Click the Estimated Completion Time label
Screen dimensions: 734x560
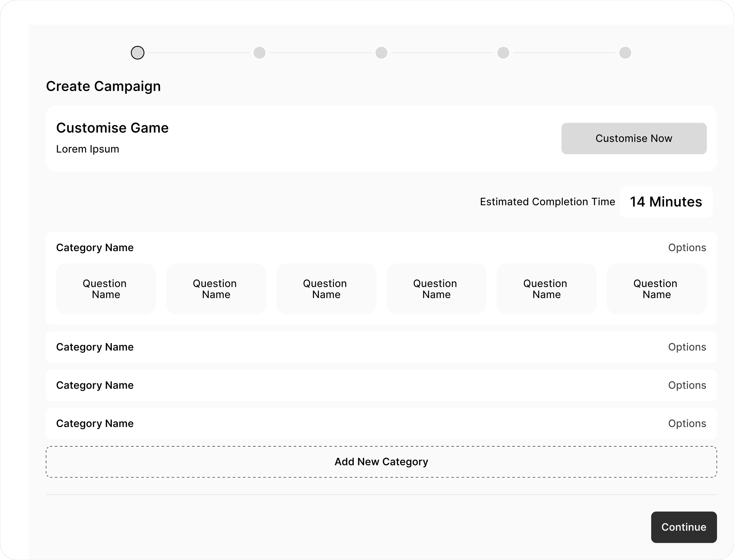[x=548, y=202]
